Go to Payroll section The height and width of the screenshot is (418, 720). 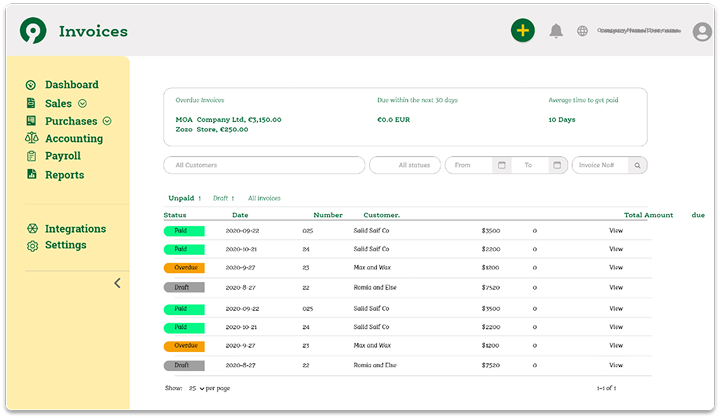point(63,156)
